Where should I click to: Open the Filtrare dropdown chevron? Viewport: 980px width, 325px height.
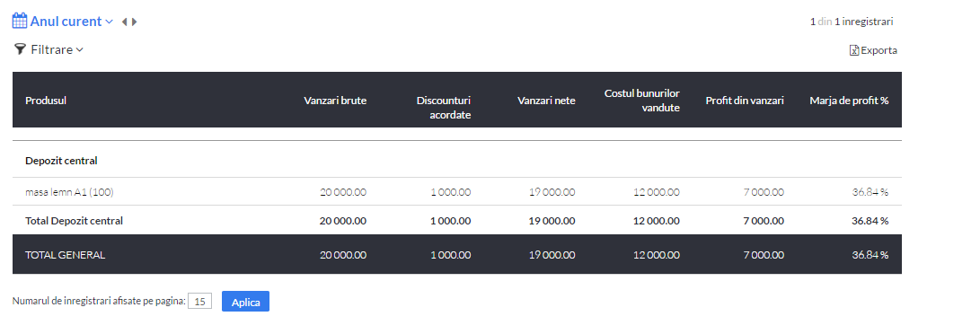coord(79,50)
